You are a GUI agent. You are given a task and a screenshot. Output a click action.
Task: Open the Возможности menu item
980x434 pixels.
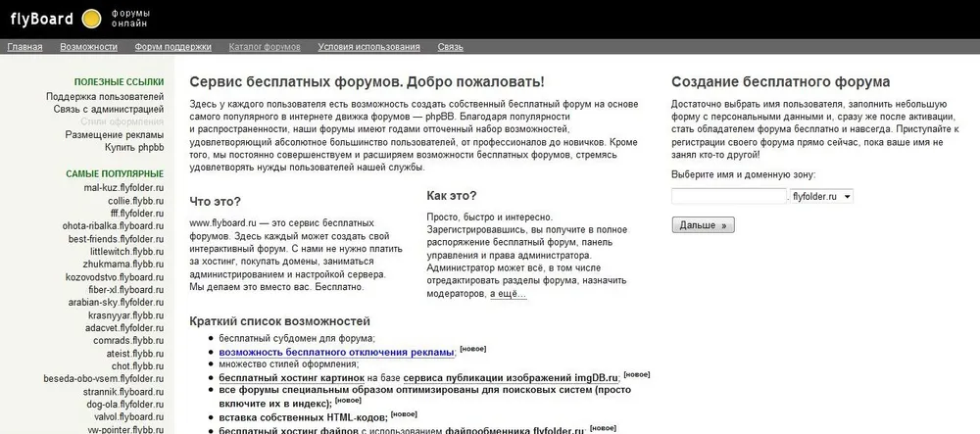click(x=88, y=47)
